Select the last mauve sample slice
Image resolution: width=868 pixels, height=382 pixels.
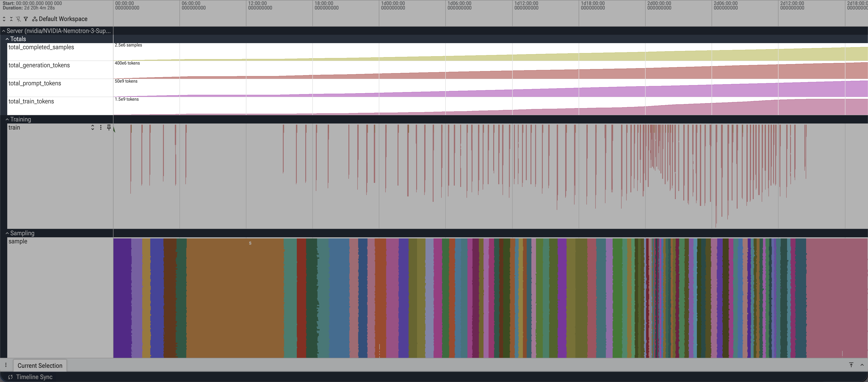[x=837, y=298]
